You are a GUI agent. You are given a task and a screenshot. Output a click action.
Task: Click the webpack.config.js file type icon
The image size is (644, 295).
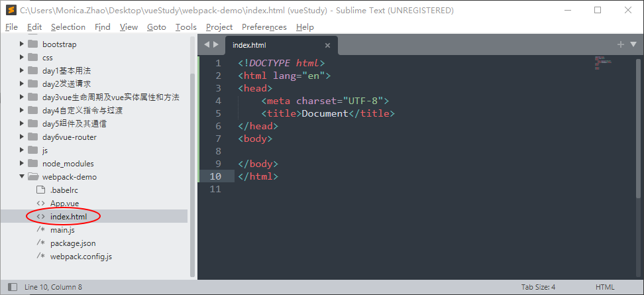point(40,257)
